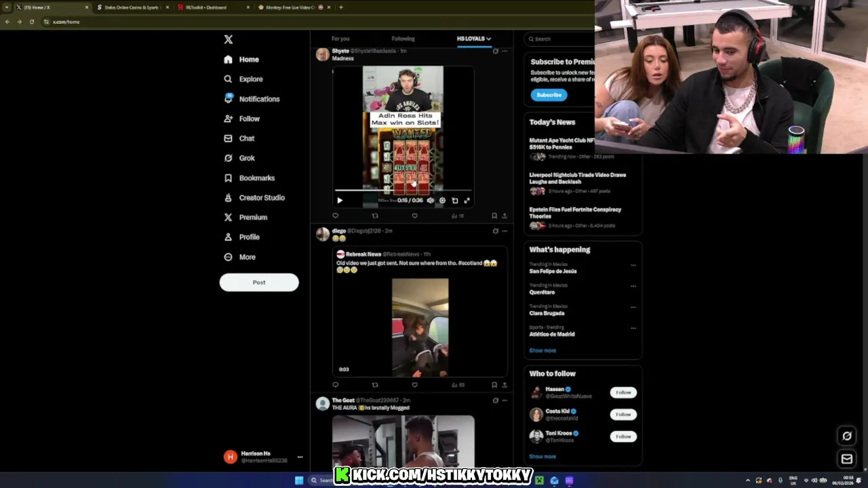This screenshot has height=488, width=868.
Task: Follow Toni Kroos in Who to follow
Action: 623,436
